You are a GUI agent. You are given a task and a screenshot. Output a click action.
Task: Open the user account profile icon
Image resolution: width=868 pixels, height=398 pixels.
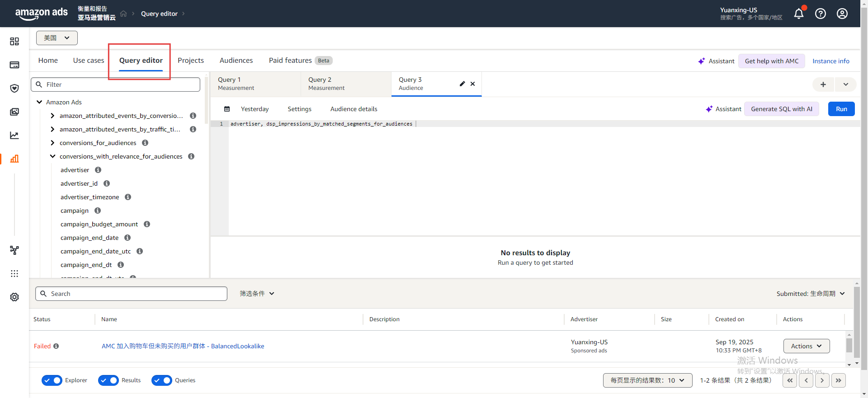coord(842,14)
